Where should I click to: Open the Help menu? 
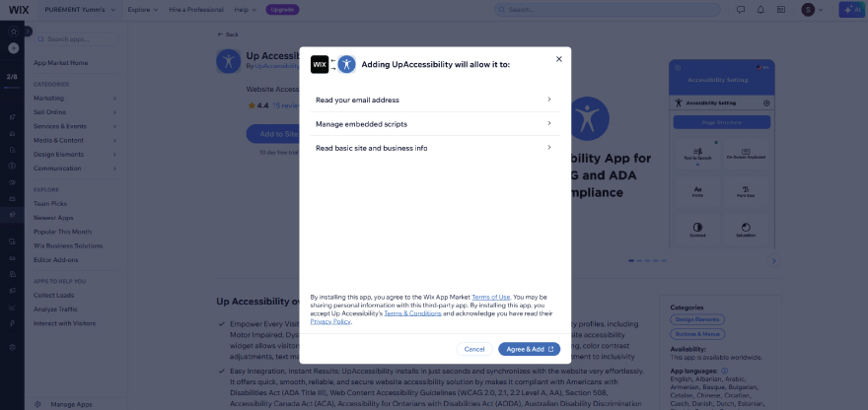click(246, 10)
